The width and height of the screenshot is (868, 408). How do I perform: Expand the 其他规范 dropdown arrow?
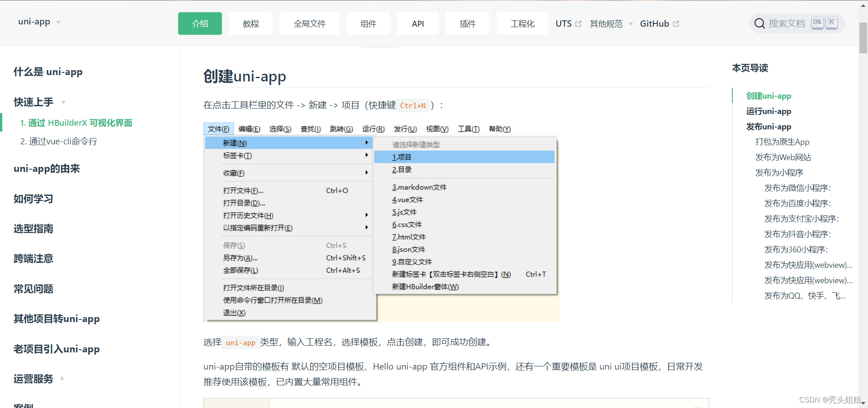click(x=630, y=24)
